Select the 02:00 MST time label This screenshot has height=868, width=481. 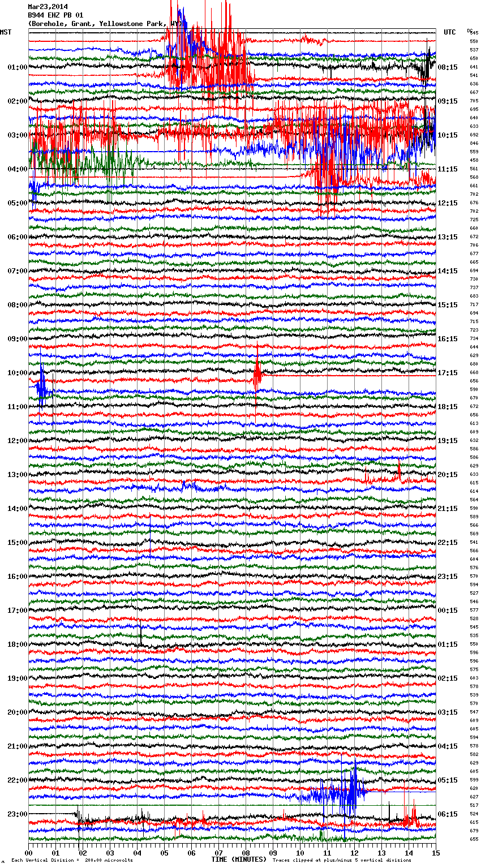point(18,101)
